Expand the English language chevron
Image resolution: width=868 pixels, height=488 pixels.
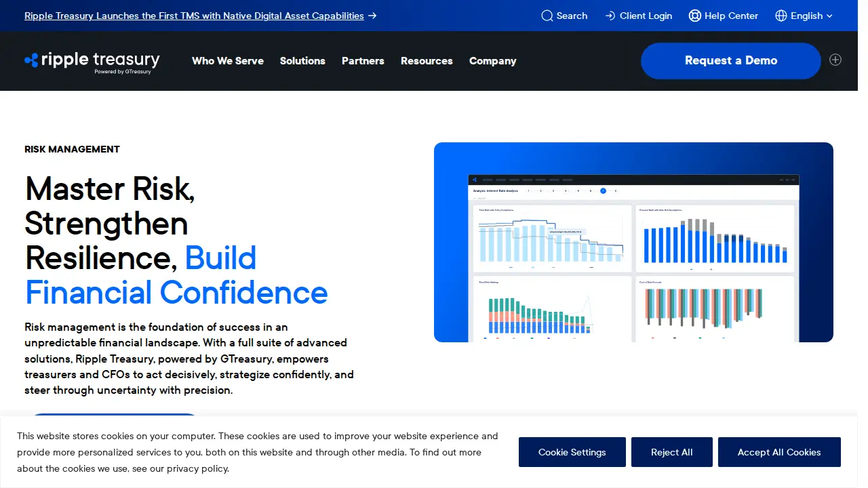click(829, 16)
